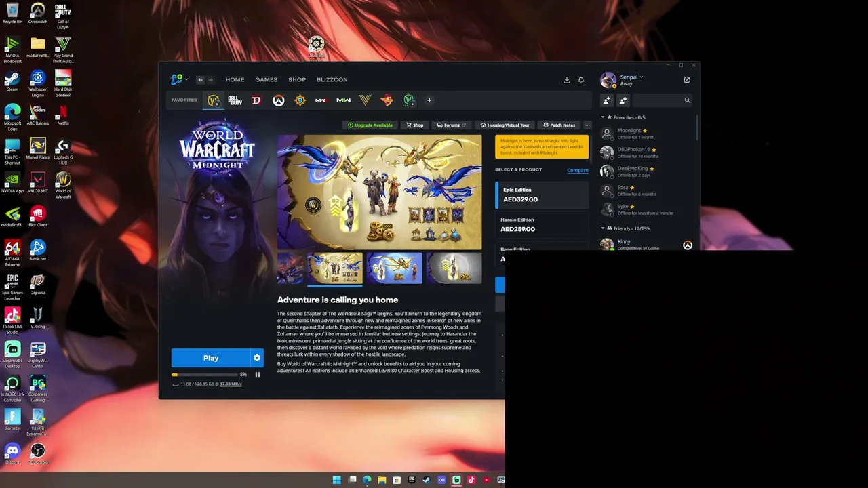Click the friends search magnifier icon

click(687, 100)
